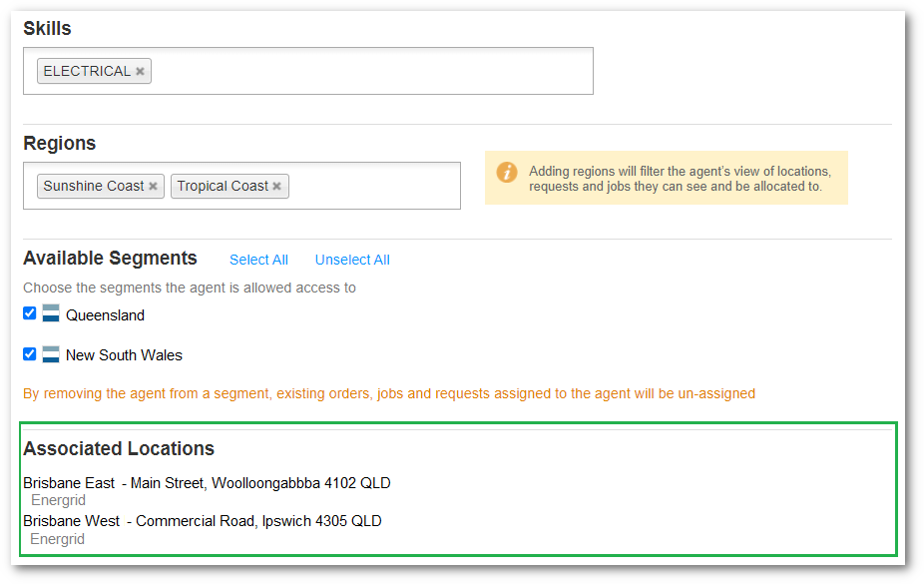Focus the Regions input field
This screenshot has width=924, height=584.
tap(374, 187)
